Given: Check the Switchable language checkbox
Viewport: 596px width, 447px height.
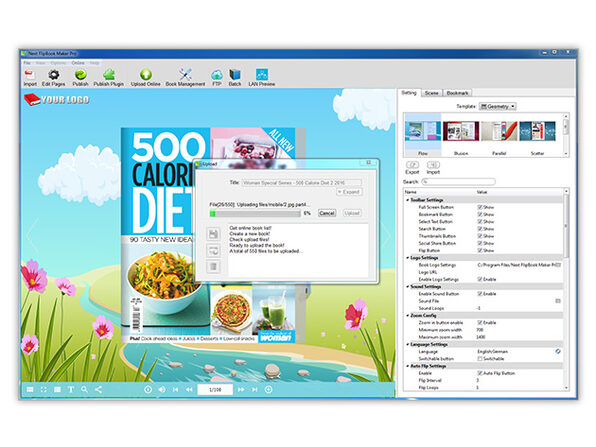Looking at the screenshot, I should 480,359.
